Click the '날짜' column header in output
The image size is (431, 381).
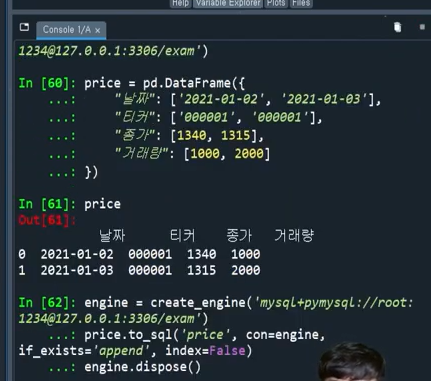point(112,236)
